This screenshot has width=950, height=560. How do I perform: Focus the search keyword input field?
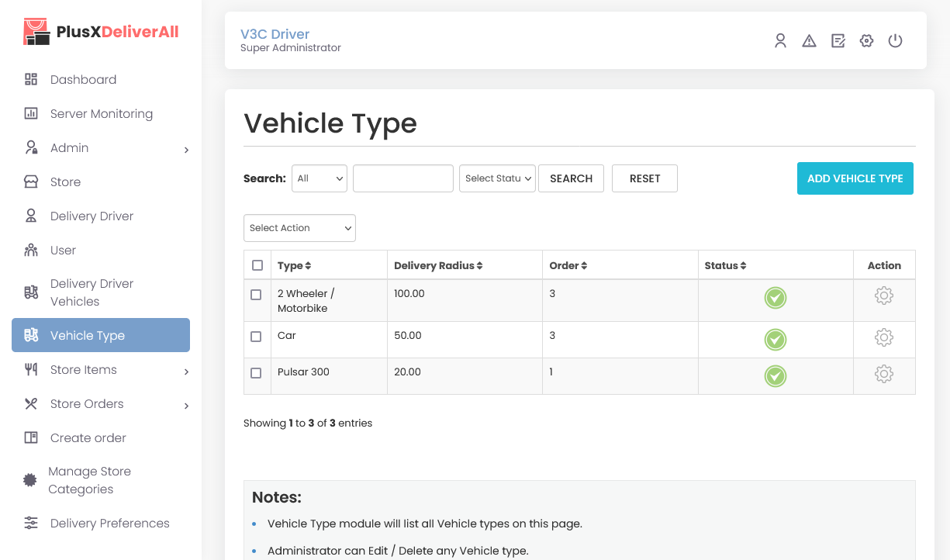(x=403, y=178)
